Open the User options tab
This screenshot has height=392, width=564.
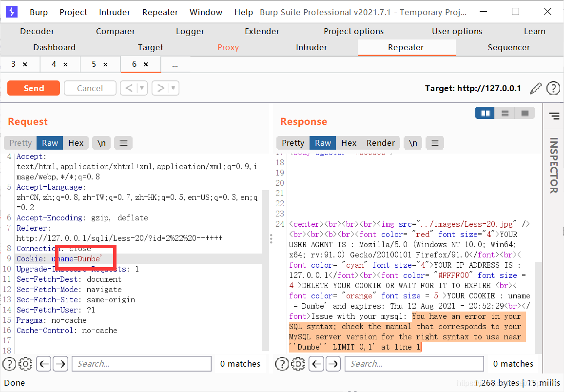pyautogui.click(x=457, y=31)
